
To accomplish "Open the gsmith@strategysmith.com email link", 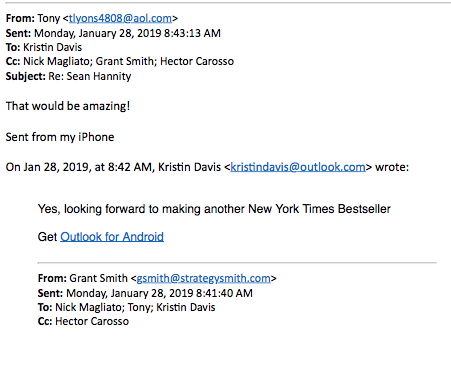I will pyautogui.click(x=203, y=278).
